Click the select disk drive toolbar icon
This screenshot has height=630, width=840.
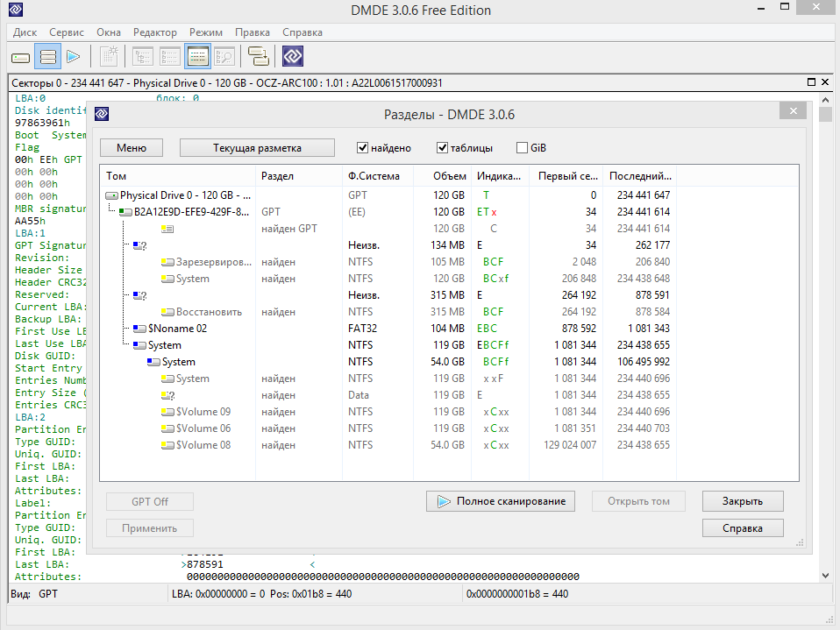pos(21,57)
